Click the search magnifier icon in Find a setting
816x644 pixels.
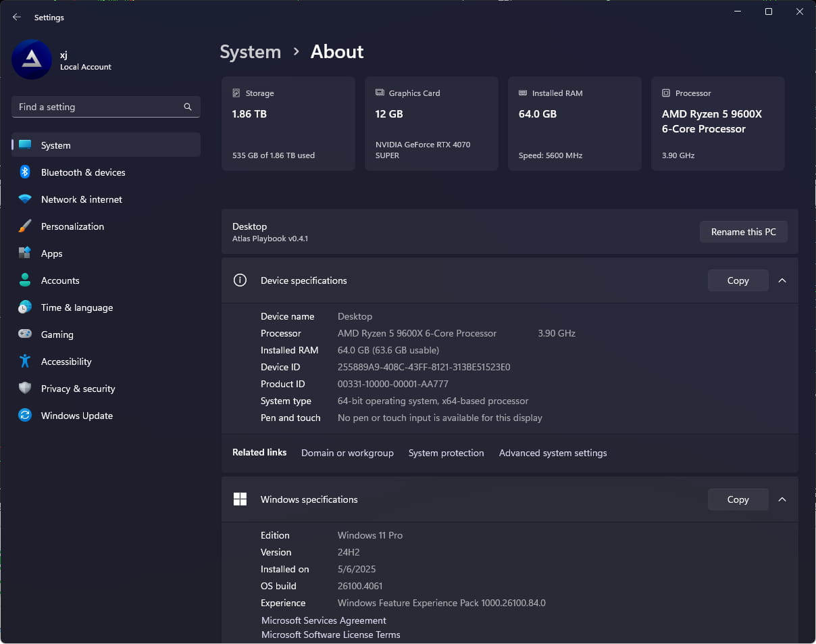[188, 107]
